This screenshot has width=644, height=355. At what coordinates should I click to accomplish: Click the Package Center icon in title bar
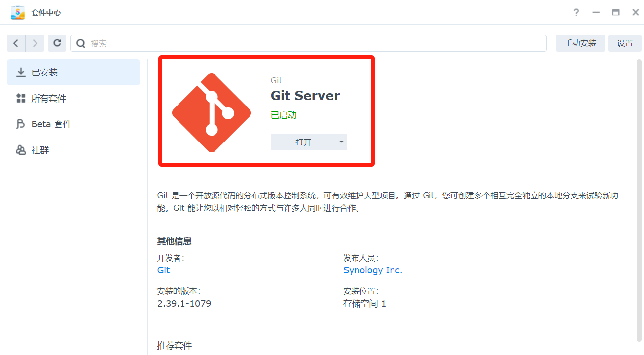click(18, 12)
